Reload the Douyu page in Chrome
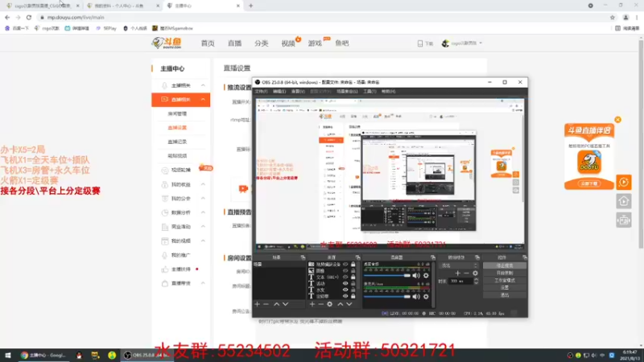This screenshot has width=644, height=362. [x=29, y=17]
